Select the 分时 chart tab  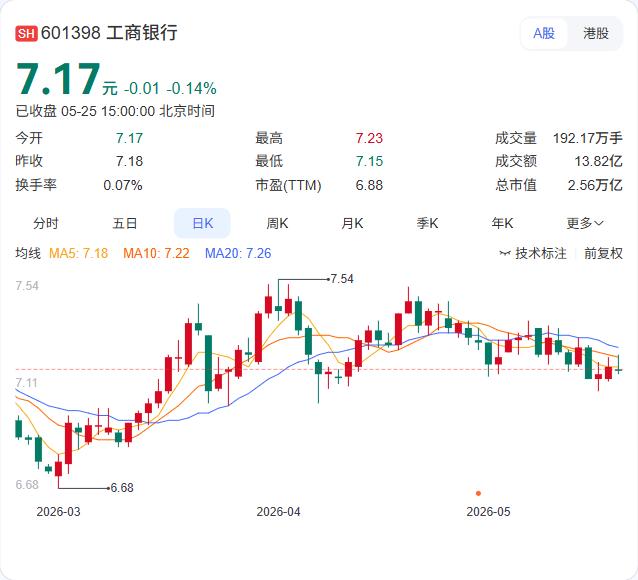point(46,223)
